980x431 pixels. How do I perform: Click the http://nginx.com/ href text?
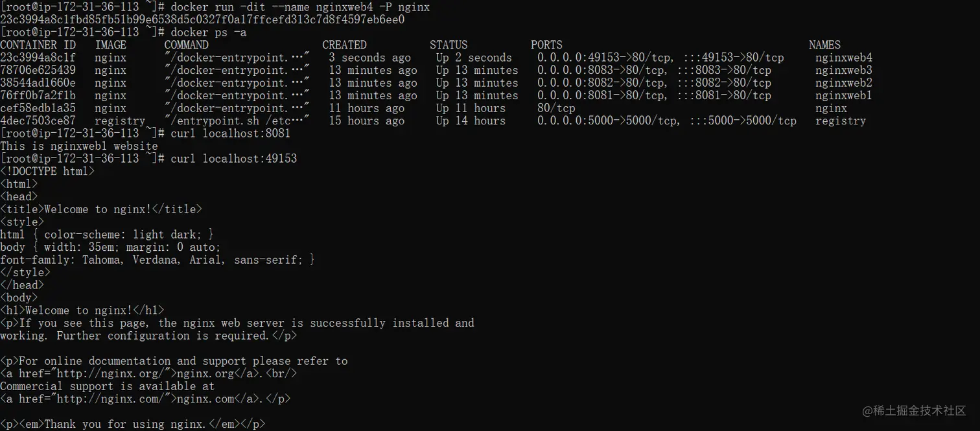[x=112, y=399]
